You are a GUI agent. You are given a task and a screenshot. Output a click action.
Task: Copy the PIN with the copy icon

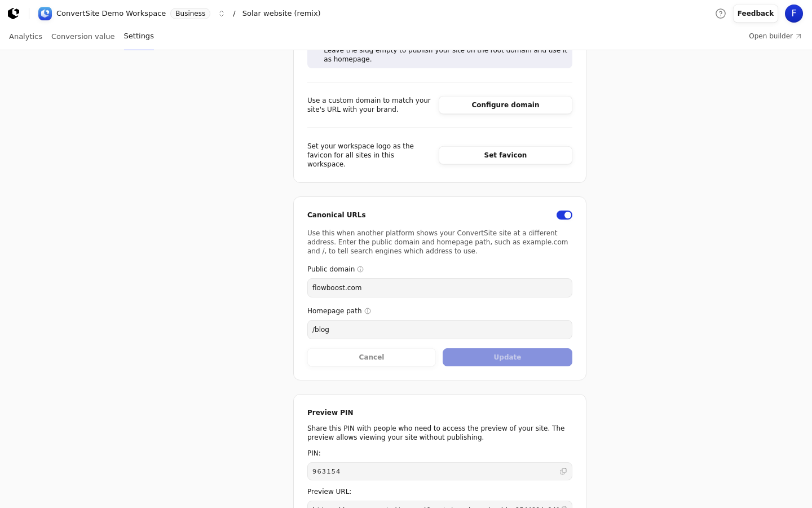pyautogui.click(x=563, y=471)
